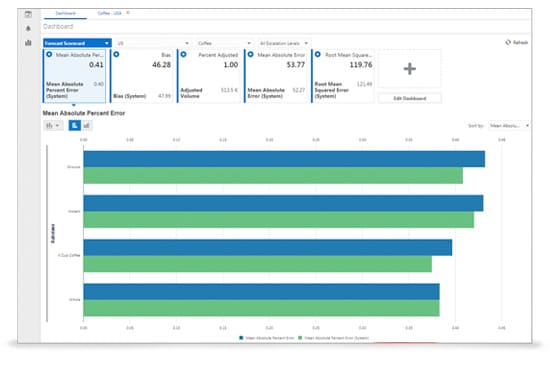Click the top blue bar in the chart
The width and height of the screenshot is (550, 367).
coord(284,159)
